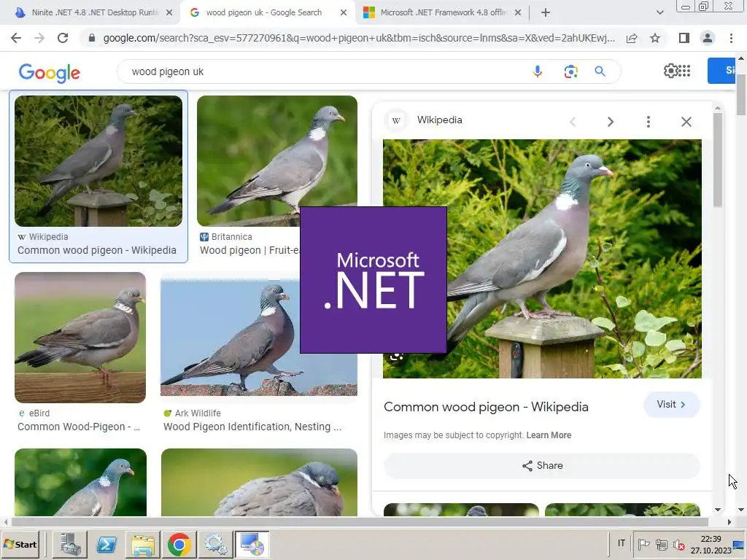
Task: Click the Wikipedia source label in preview header
Action: [439, 120]
